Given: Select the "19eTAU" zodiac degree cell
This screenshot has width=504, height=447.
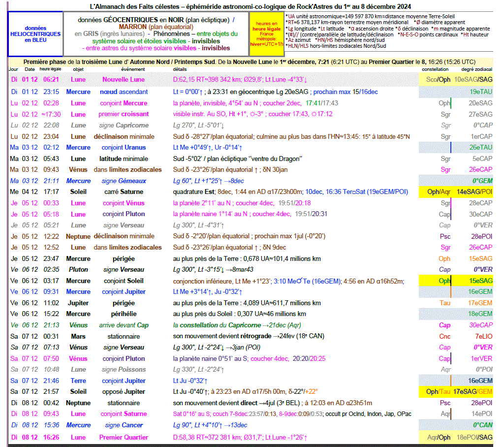Looking at the screenshot, I should (x=481, y=92).
